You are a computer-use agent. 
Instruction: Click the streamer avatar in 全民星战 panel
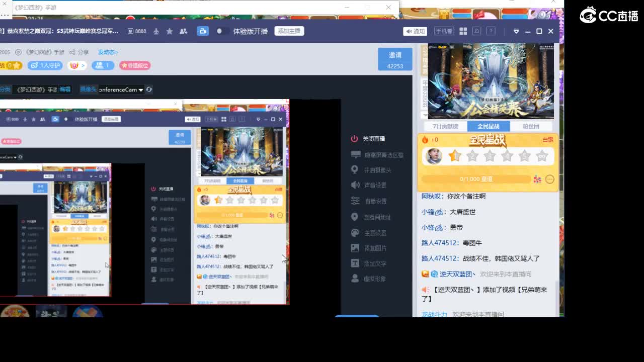click(x=434, y=156)
